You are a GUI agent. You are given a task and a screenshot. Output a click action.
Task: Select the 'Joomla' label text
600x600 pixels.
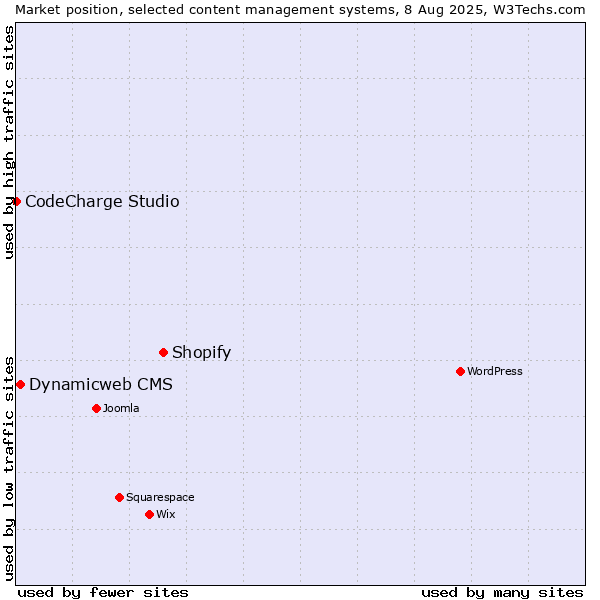[x=121, y=408]
